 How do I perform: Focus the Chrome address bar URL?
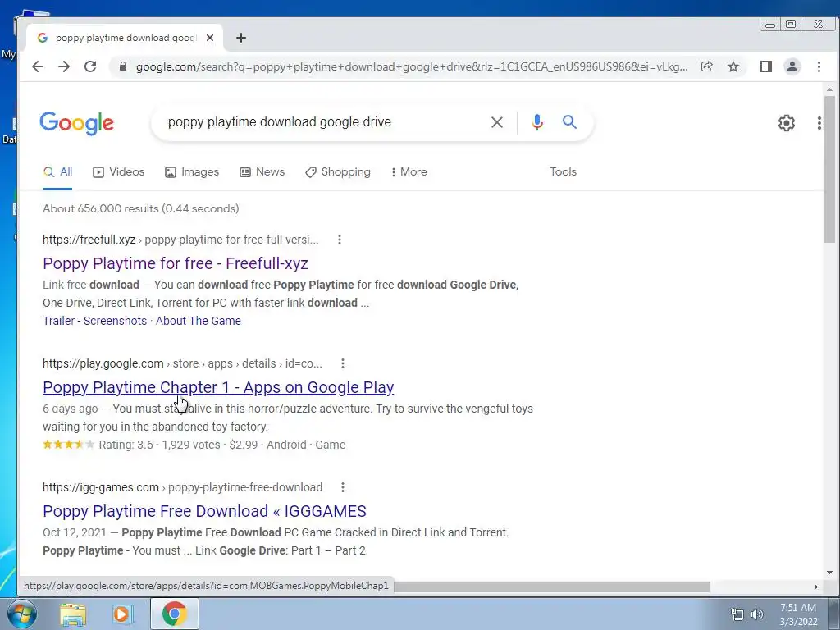pos(412,66)
